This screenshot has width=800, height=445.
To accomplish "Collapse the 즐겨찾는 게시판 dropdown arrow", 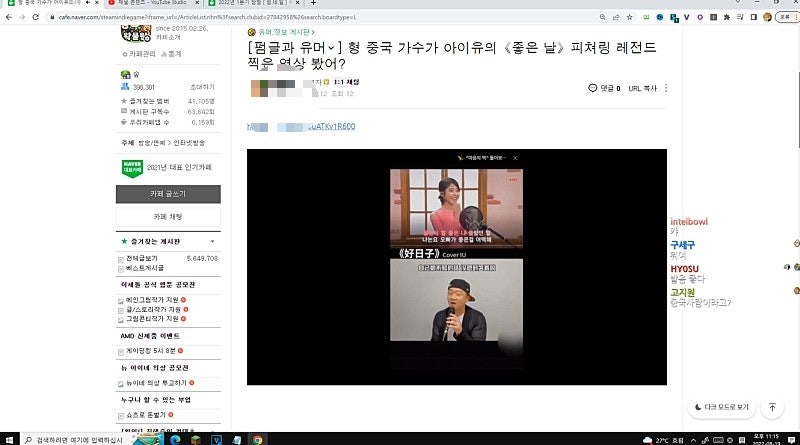I will [x=213, y=241].
